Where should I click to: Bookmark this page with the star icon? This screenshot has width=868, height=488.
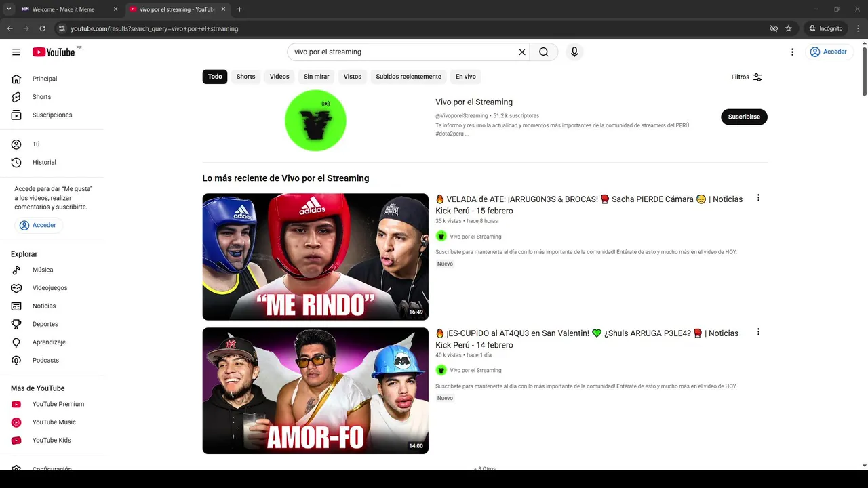click(788, 28)
